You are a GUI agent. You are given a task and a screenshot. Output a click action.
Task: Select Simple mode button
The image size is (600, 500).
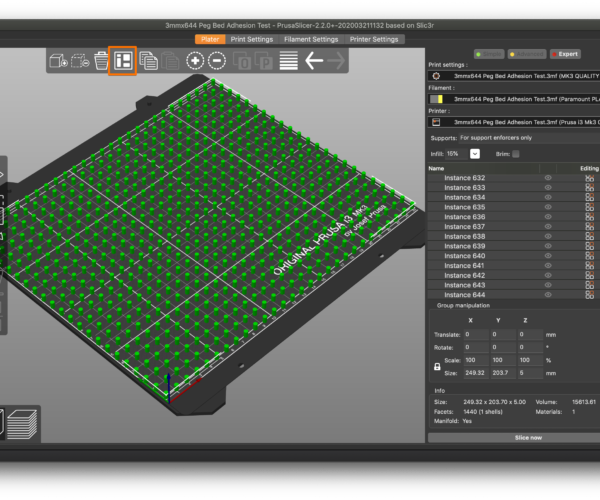489,54
